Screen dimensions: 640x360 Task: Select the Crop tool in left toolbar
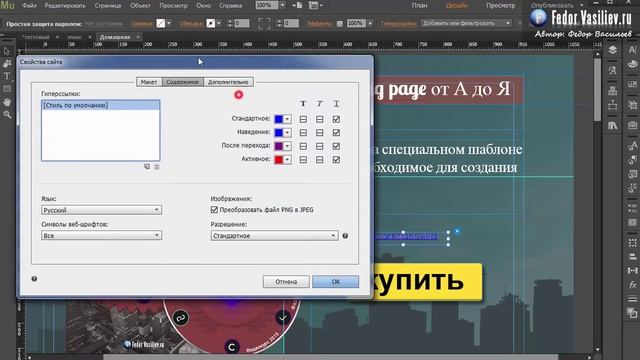pos(7,63)
